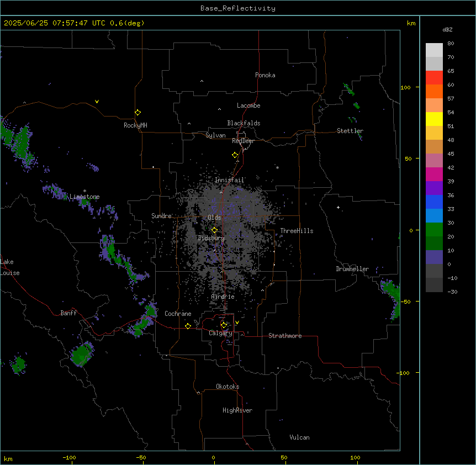
Task: Pick the purple swatch between 39 and 36 dBZ
Action: click(x=434, y=188)
